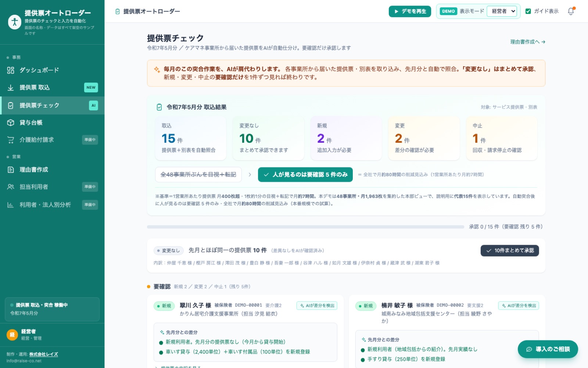Open the 表示モード 経営者 dropdown
Screen dimensions: 588x368
point(502,11)
